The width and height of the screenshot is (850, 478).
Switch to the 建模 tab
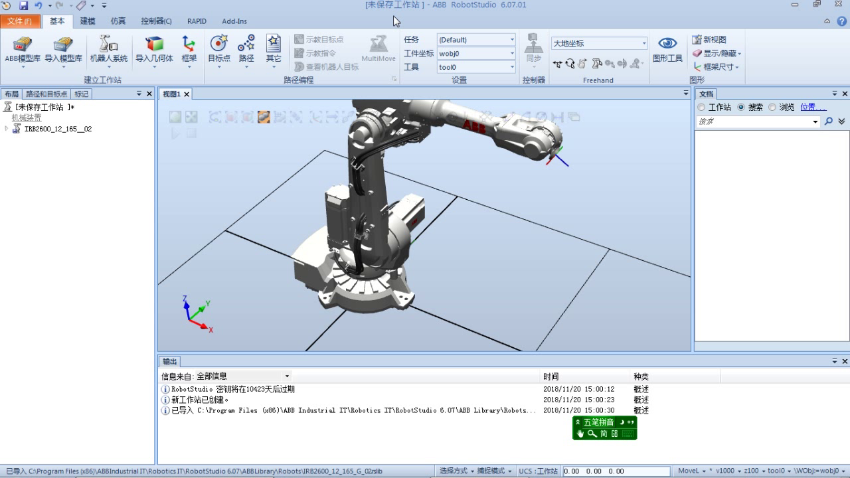click(87, 21)
